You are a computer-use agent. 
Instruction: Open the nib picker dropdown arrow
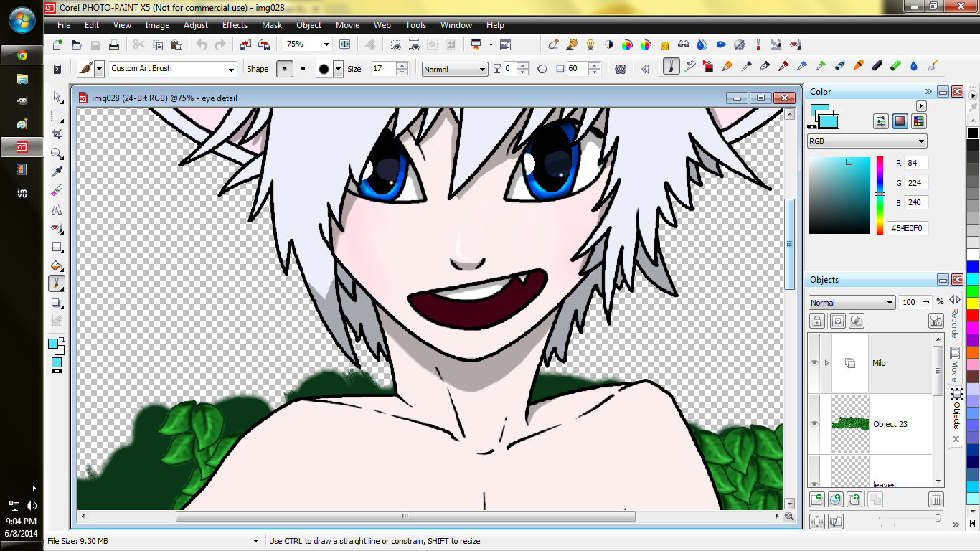coord(339,69)
